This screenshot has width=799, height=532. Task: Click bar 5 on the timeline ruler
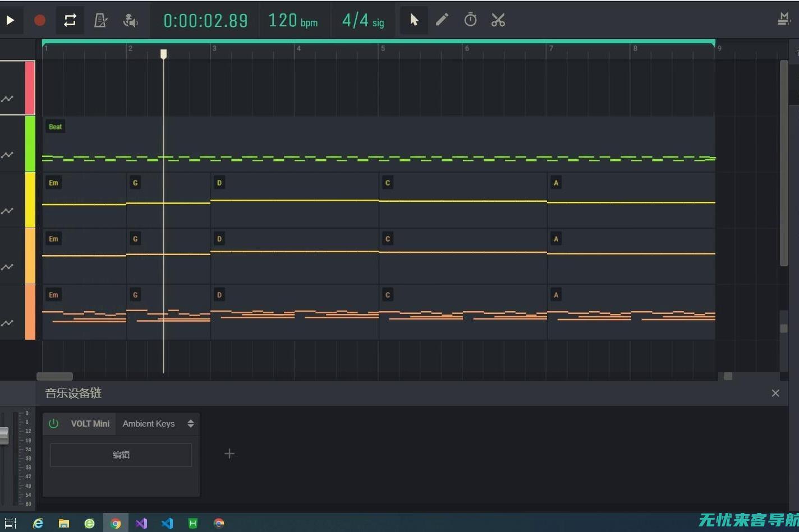383,49
